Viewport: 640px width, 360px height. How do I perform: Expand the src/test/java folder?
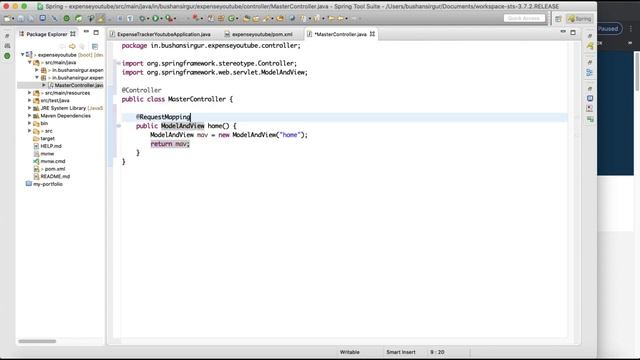29,100
